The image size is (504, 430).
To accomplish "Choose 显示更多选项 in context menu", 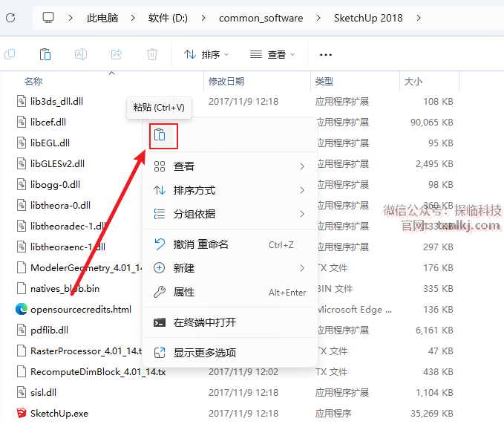I will [229, 353].
